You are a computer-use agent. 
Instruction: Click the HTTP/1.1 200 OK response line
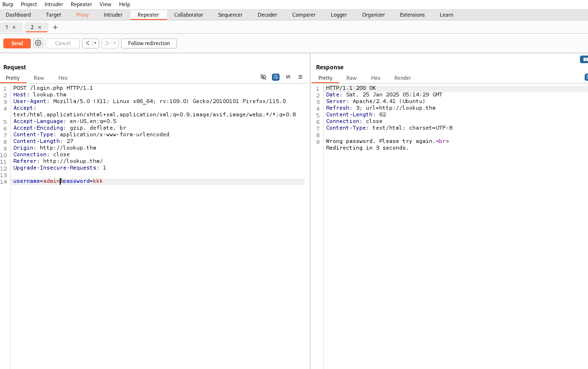[351, 88]
